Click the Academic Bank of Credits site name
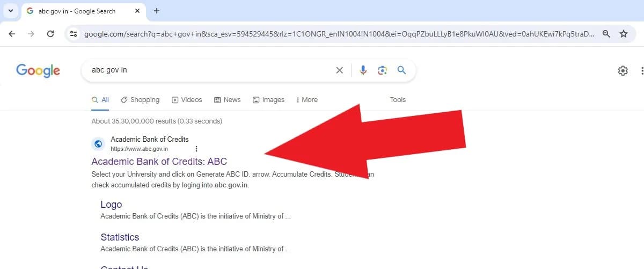644x269 pixels. [150, 140]
